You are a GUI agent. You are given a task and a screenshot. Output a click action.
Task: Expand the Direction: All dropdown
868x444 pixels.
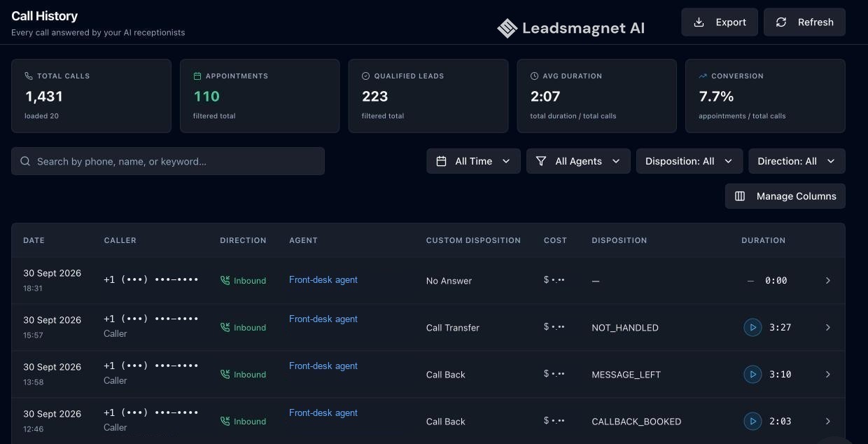click(797, 161)
